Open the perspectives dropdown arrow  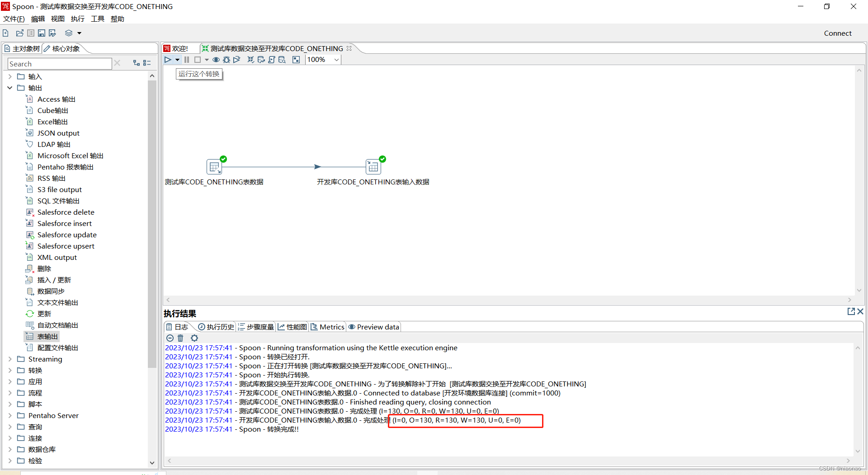[x=79, y=33]
